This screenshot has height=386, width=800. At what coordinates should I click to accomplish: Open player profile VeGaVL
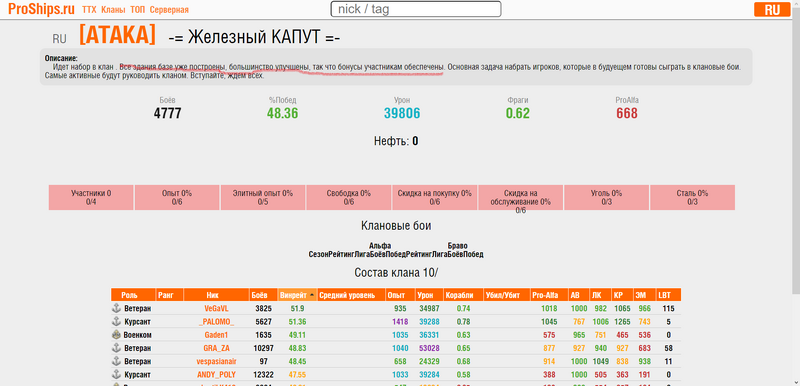[217, 308]
